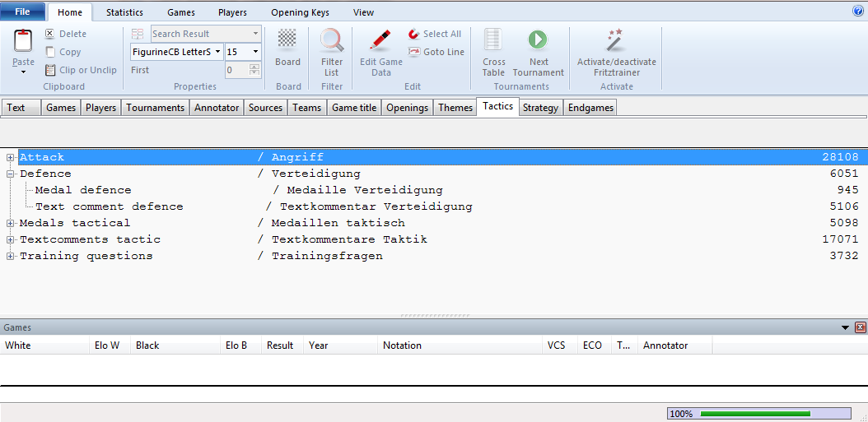Click the Clip or Unclip button
The height and width of the screenshot is (422, 868).
[x=81, y=70]
